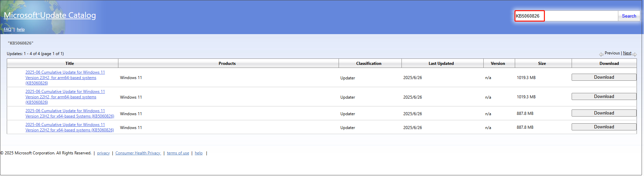
Task: Open the Microsoft Update Catalog home link
Action: [x=50, y=15]
